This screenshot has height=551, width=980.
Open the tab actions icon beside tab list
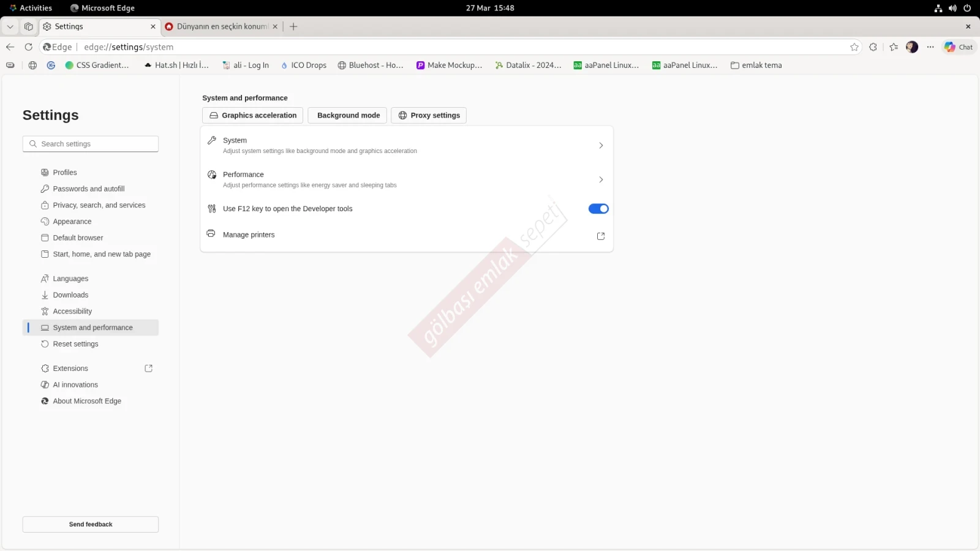pyautogui.click(x=28, y=26)
